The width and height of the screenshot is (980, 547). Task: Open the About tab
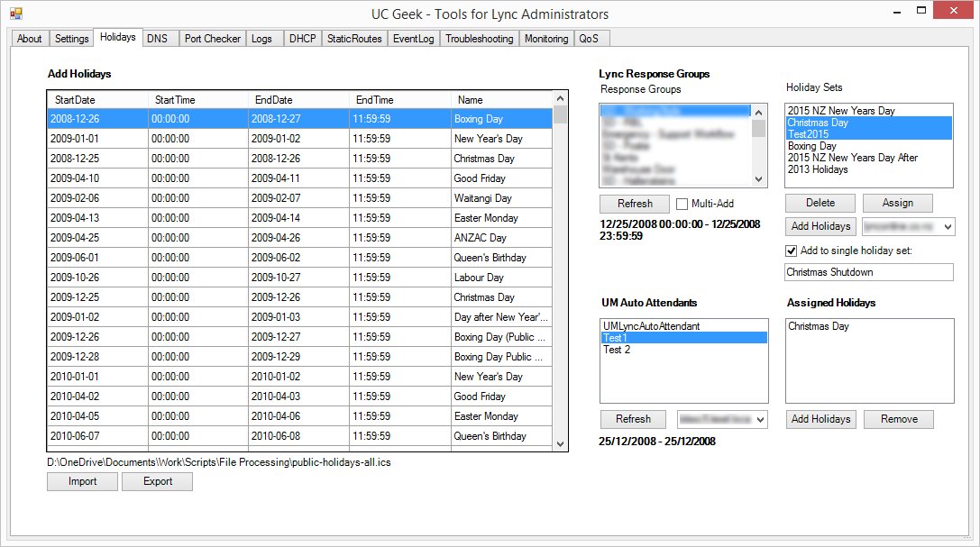30,39
